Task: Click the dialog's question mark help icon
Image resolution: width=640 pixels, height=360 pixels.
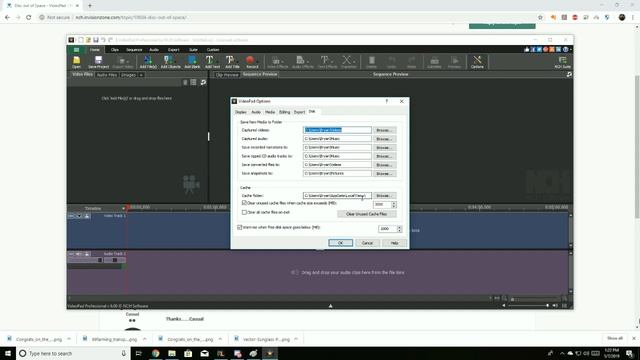Action: point(387,101)
